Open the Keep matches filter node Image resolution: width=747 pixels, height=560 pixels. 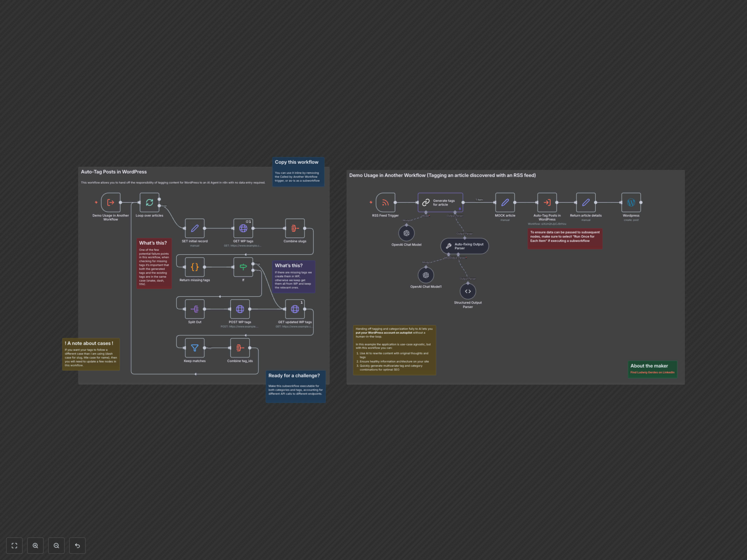(x=195, y=348)
